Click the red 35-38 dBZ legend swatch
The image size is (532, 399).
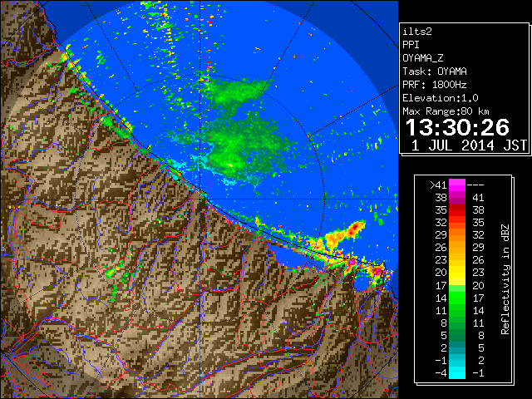[457, 209]
